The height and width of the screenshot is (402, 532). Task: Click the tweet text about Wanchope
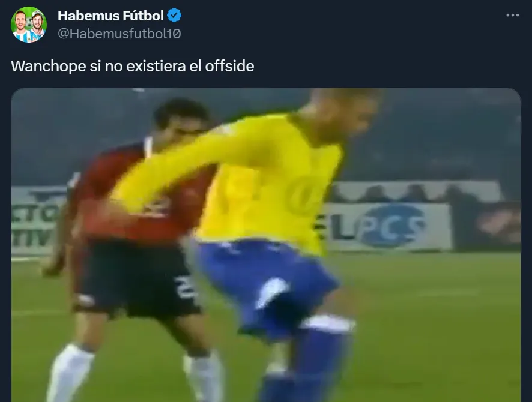click(x=132, y=66)
